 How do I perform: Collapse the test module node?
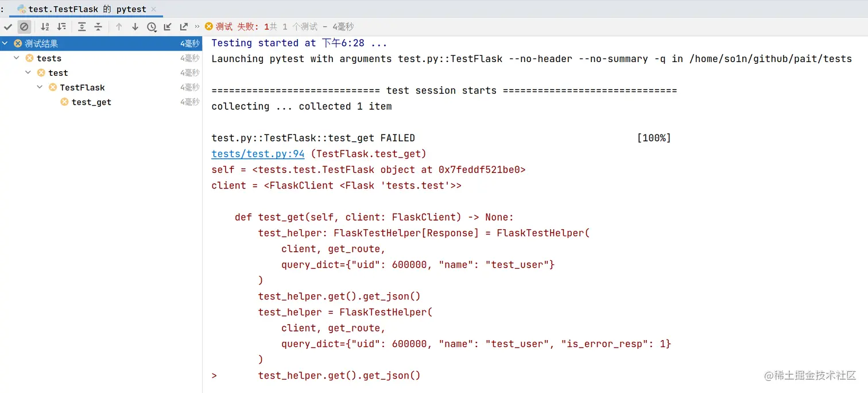(28, 72)
